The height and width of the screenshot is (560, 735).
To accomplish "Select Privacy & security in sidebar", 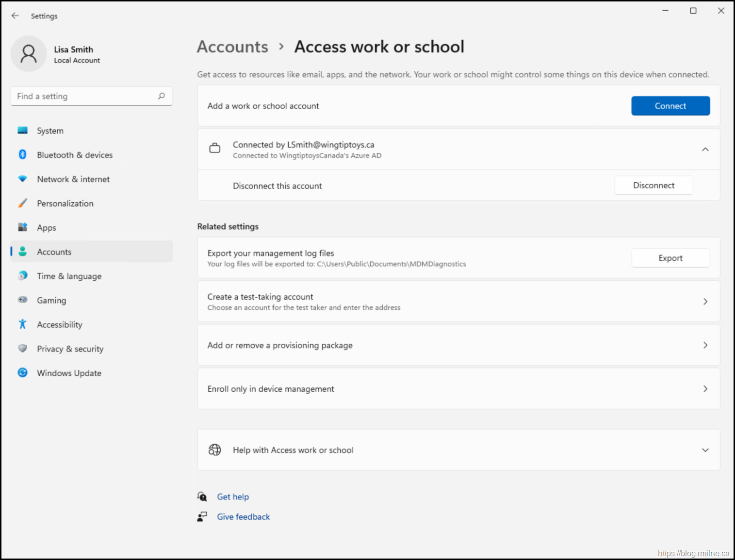I will (70, 349).
